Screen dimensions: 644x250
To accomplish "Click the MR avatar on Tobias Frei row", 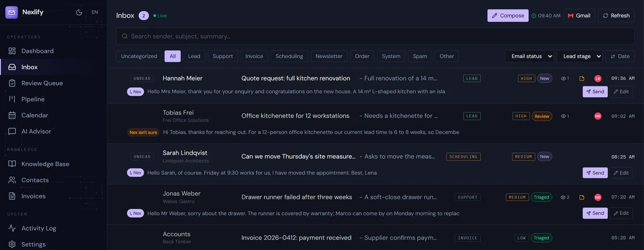I will [598, 116].
